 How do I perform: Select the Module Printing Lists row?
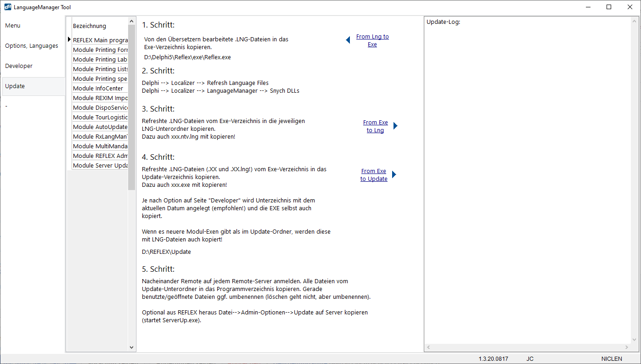100,69
